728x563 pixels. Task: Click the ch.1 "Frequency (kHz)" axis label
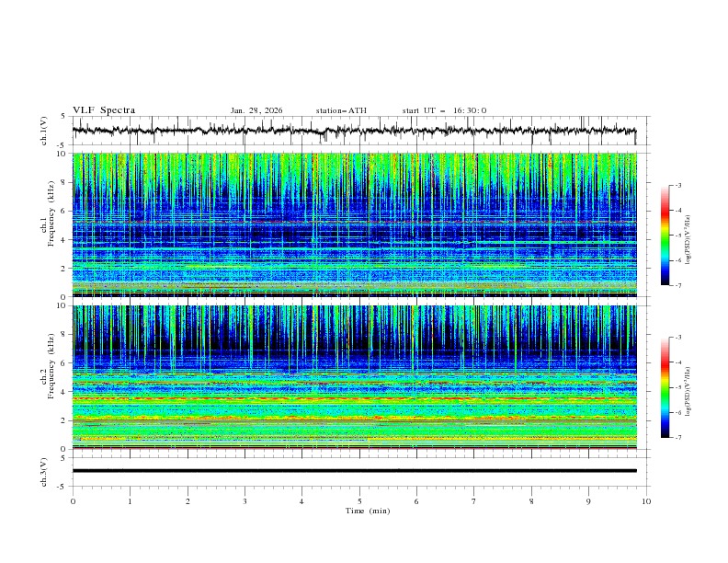tap(52, 214)
